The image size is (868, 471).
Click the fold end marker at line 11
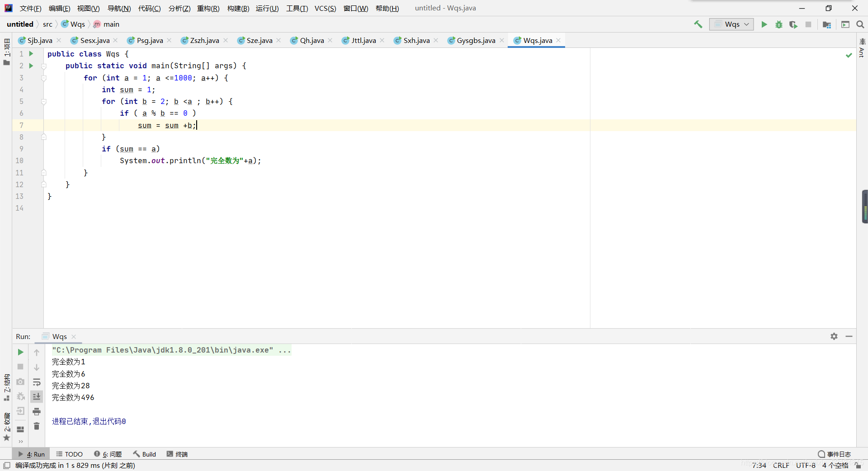[x=44, y=173]
